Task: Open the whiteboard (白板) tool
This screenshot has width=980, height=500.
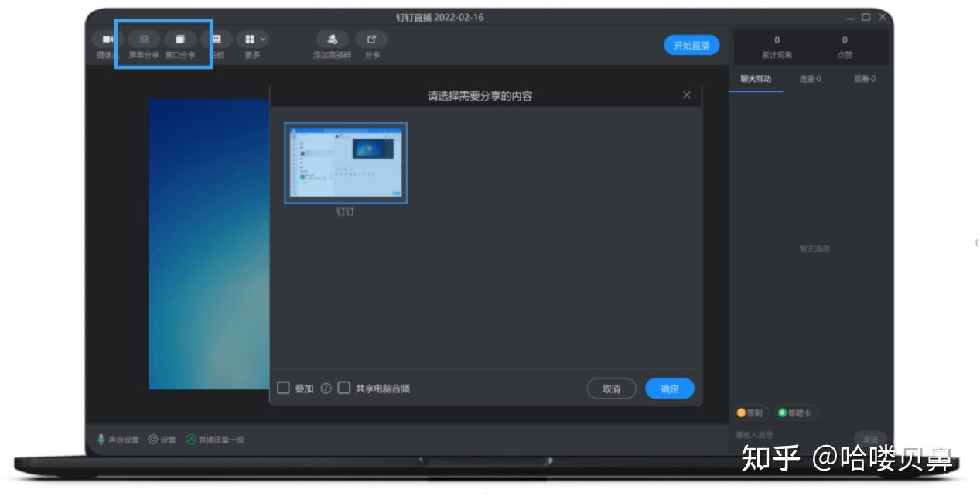Action: [x=217, y=39]
